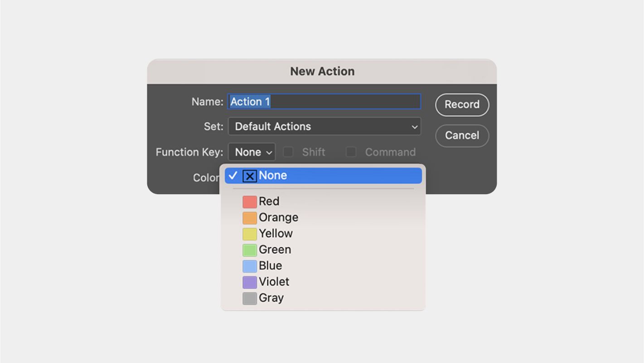Viewport: 644px width, 363px height.
Task: Click the Action 1 name field
Action: [324, 102]
